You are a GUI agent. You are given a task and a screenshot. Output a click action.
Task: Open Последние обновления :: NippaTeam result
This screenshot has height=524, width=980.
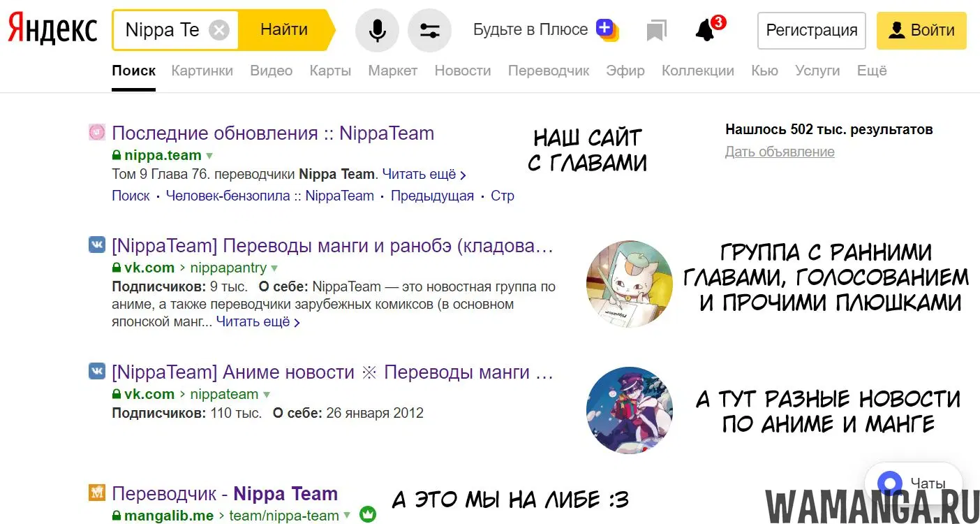[273, 133]
